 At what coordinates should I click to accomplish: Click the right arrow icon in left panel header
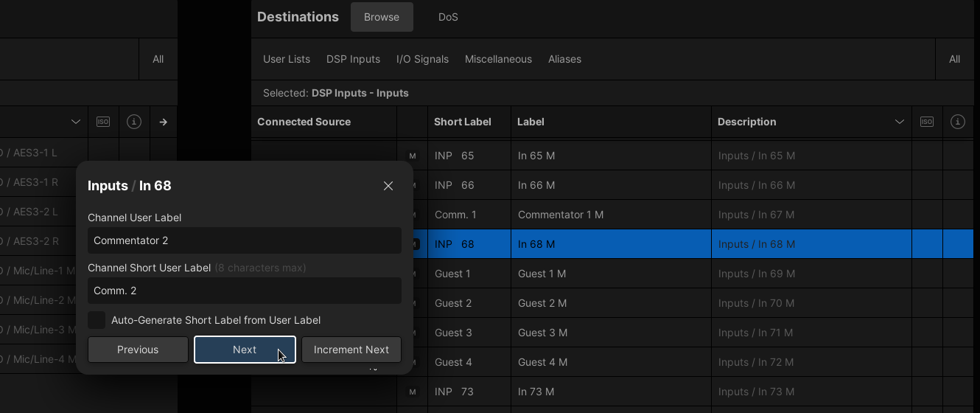[x=164, y=122]
